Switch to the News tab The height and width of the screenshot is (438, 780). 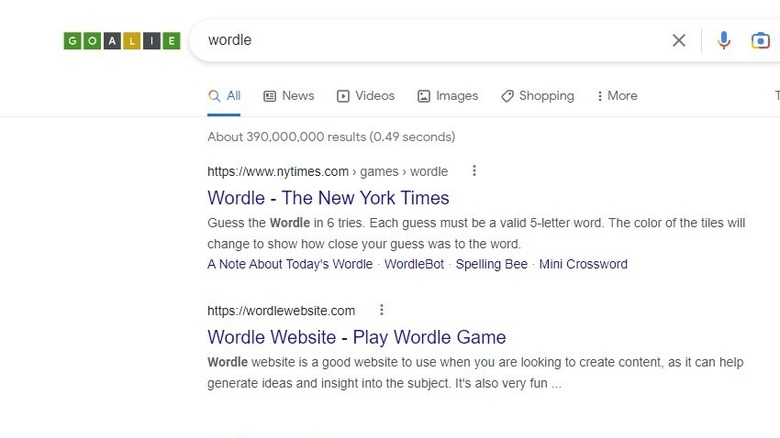click(289, 96)
